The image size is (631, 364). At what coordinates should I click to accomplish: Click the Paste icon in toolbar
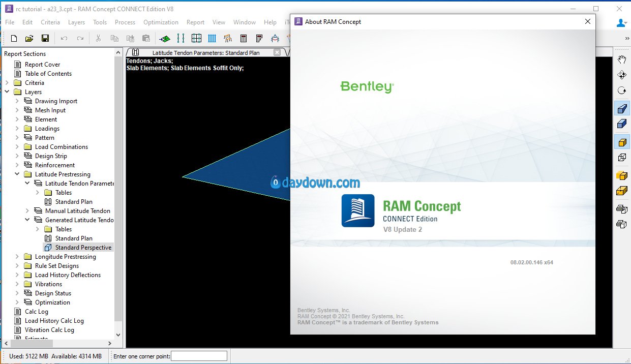coord(130,38)
